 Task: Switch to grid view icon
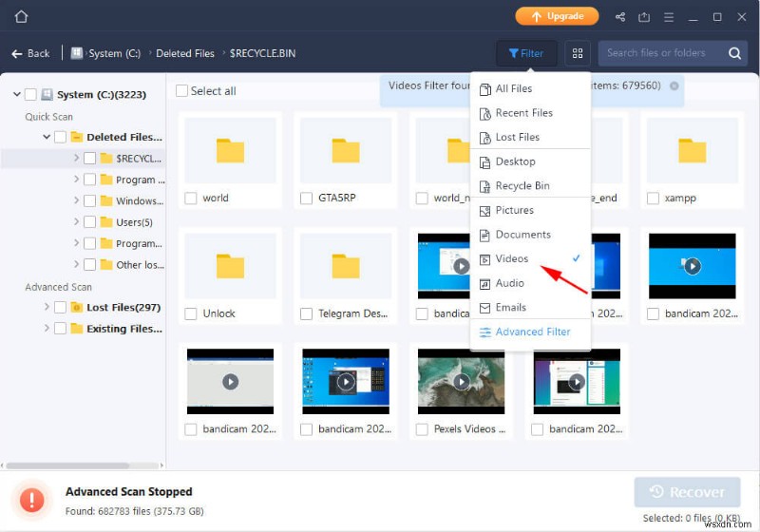pos(578,53)
